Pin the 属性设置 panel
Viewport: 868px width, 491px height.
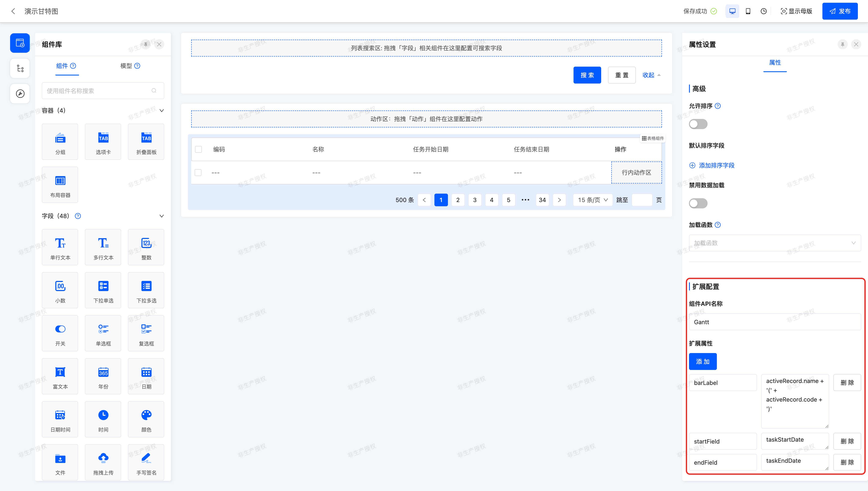pos(842,44)
